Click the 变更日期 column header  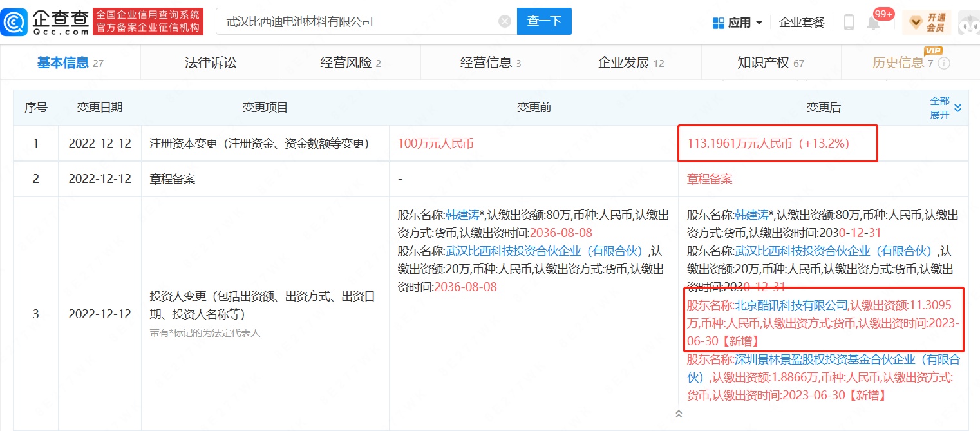coord(100,108)
